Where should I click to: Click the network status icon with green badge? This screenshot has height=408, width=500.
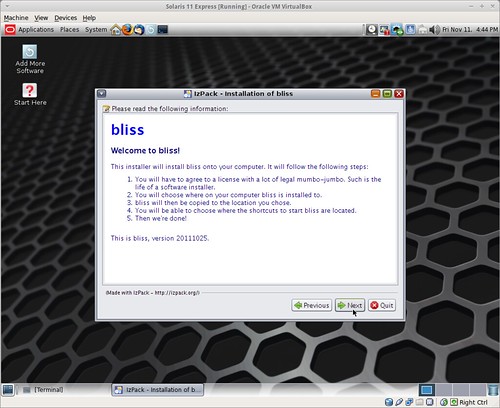click(x=397, y=30)
